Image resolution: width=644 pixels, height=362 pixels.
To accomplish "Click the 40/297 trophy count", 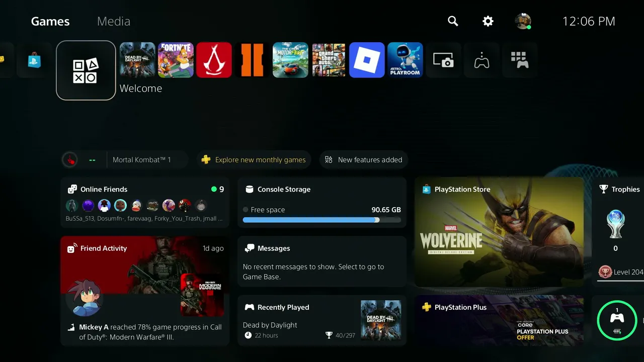I will tap(345, 335).
